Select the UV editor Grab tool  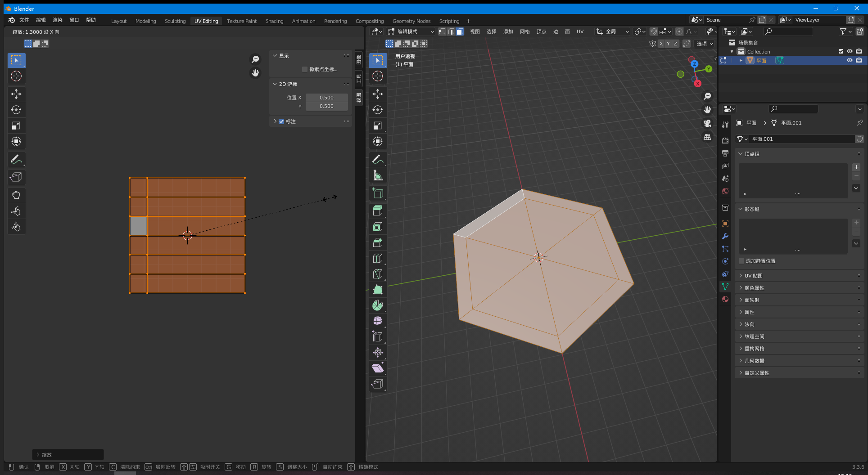(16, 195)
